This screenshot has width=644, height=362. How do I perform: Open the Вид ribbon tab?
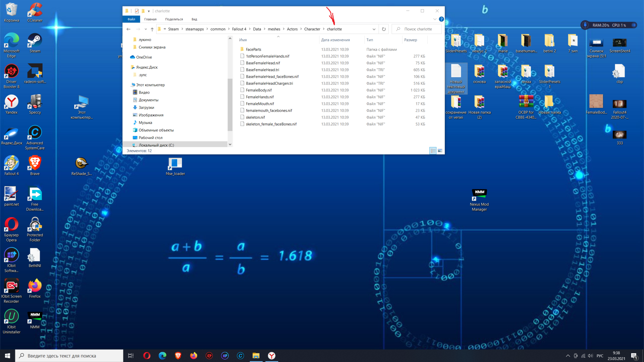194,19
